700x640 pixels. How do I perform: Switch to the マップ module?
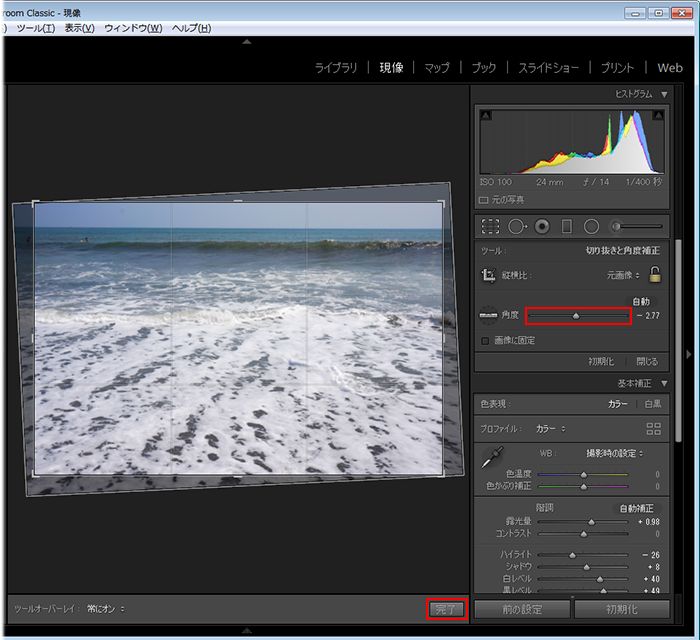coord(437,68)
